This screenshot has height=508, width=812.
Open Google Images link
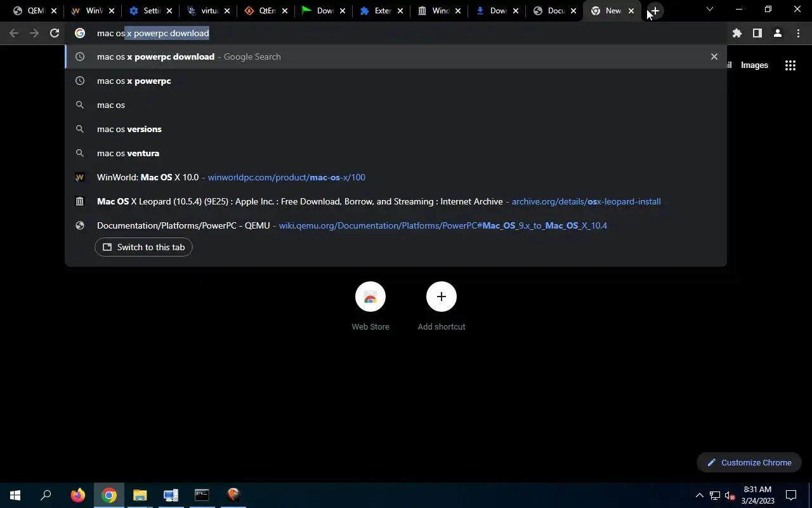pyautogui.click(x=754, y=65)
